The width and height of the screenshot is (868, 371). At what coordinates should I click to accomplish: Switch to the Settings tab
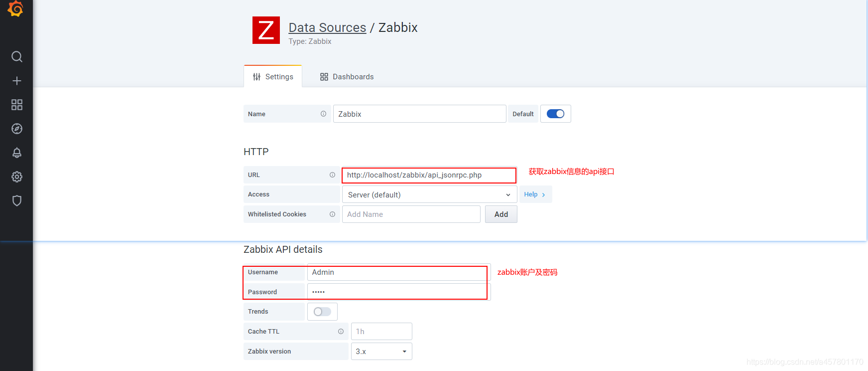(x=273, y=76)
